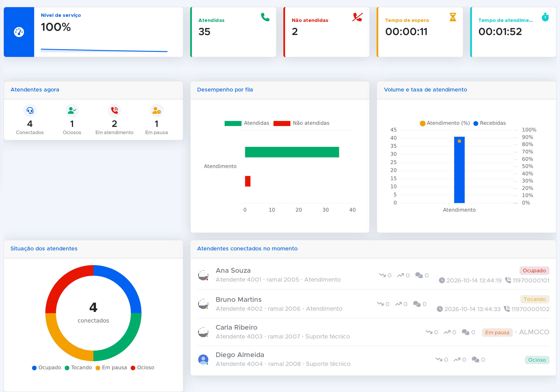
Task: Click Bruno Martins's avatar thumbnail
Action: click(x=203, y=304)
